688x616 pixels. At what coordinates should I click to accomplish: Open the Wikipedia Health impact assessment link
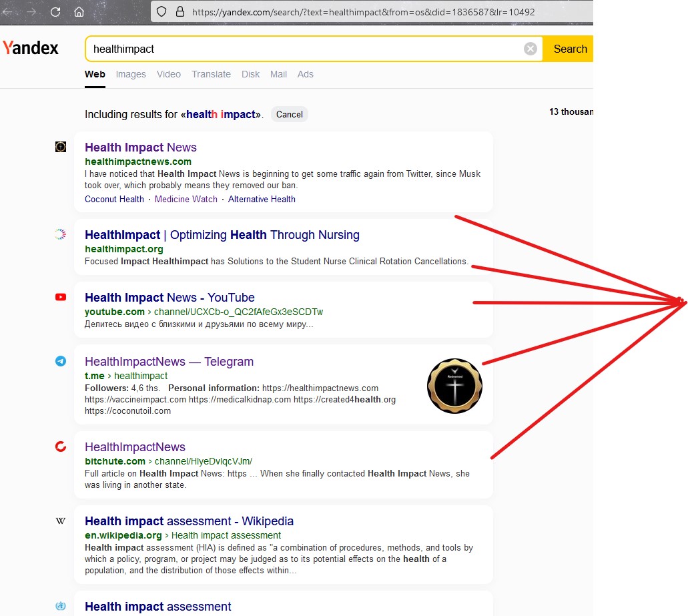click(x=189, y=521)
